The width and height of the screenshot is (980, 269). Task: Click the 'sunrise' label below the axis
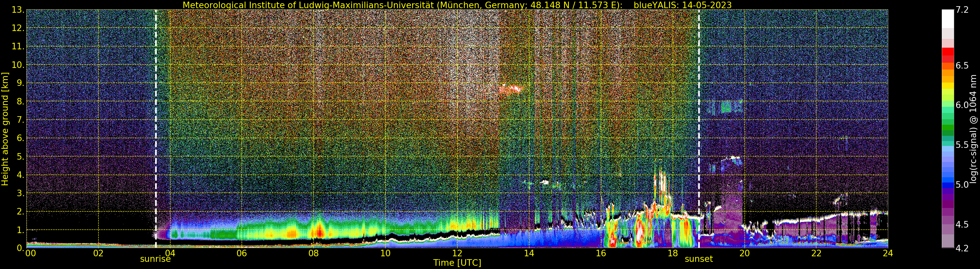pos(155,259)
